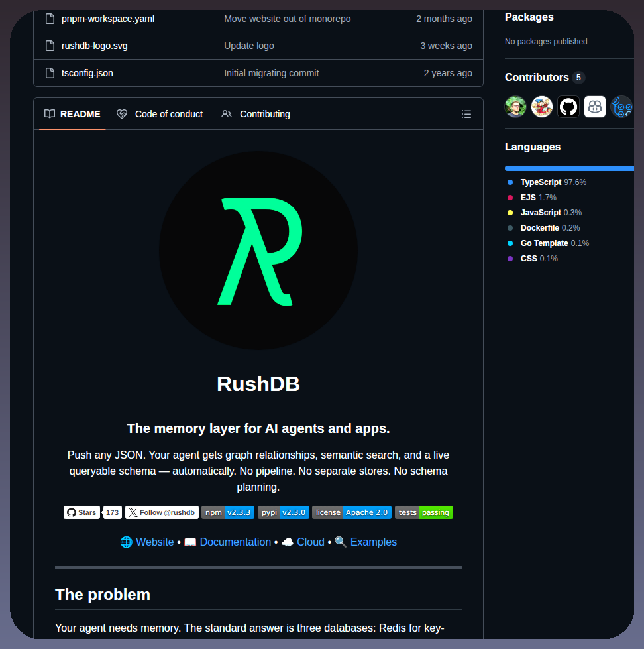
Task: Click the RushDB heading
Action: tap(258, 384)
